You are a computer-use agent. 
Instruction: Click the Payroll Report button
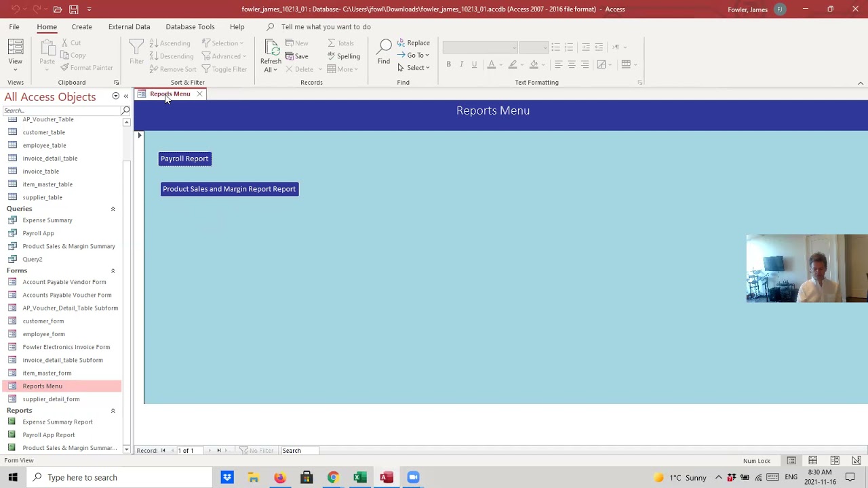[x=184, y=159]
